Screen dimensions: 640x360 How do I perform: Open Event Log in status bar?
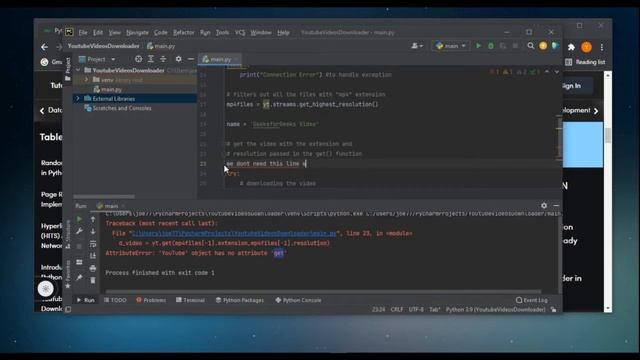(531, 300)
